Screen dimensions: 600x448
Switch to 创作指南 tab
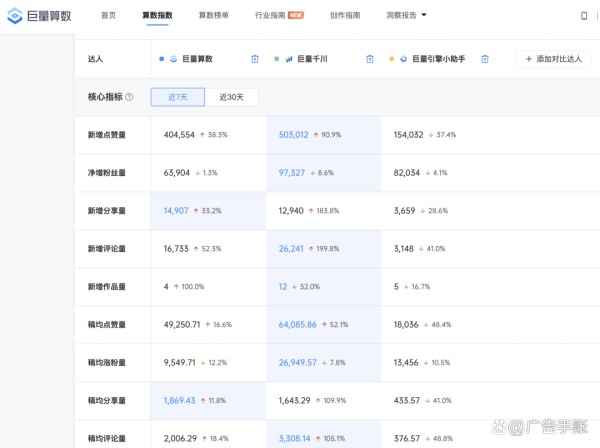tap(345, 15)
